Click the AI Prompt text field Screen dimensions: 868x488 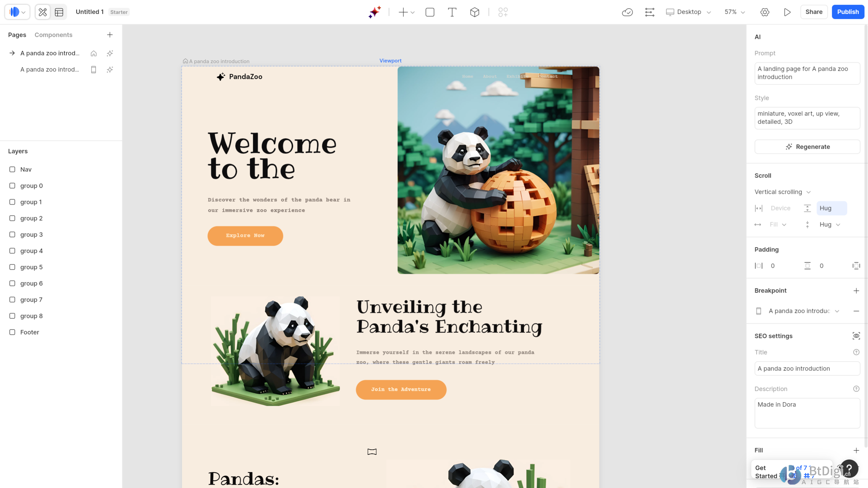(x=807, y=73)
